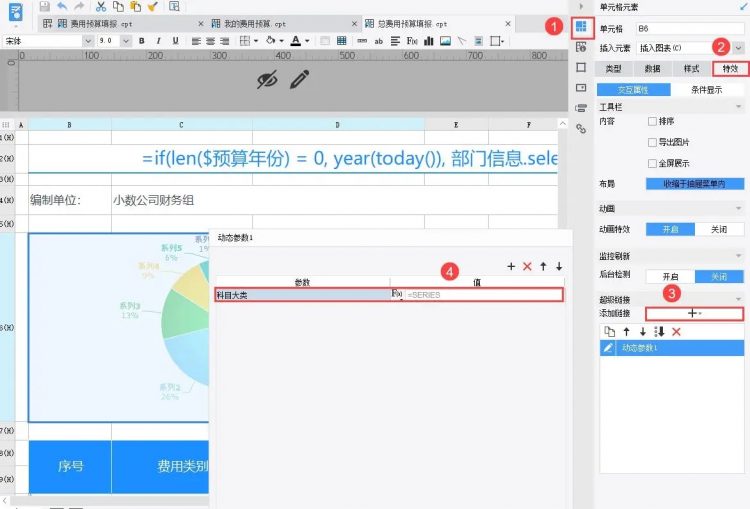This screenshot has width=750, height=509.
Task: Copy the selected hyperlink entry
Action: [x=609, y=332]
